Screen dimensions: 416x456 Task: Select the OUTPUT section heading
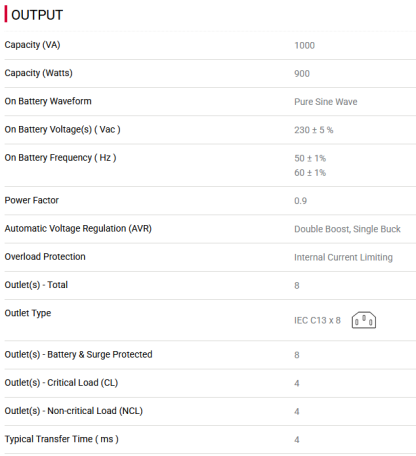pyautogui.click(x=37, y=15)
